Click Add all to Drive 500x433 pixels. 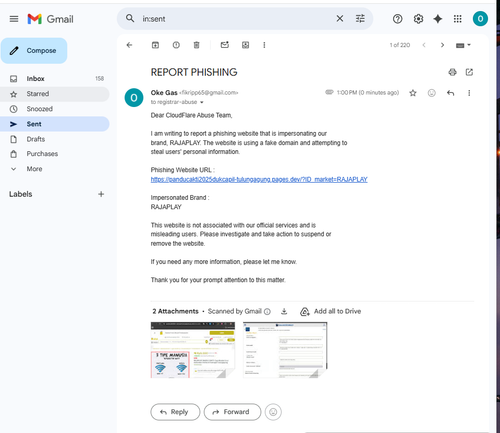tap(331, 311)
